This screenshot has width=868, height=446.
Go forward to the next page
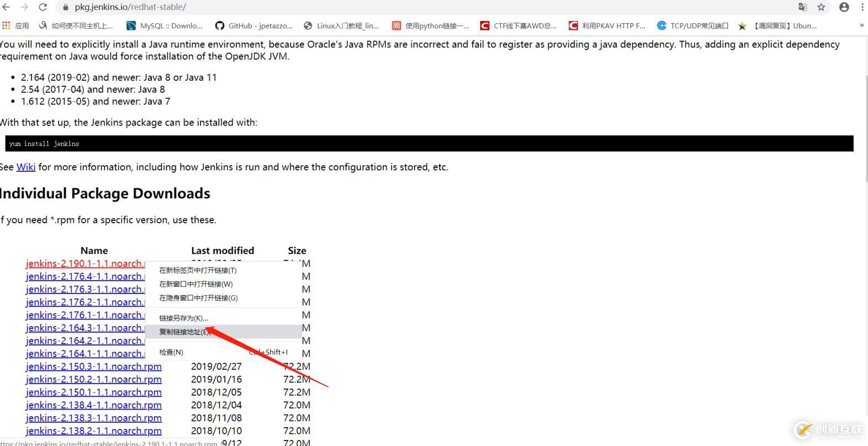[24, 7]
